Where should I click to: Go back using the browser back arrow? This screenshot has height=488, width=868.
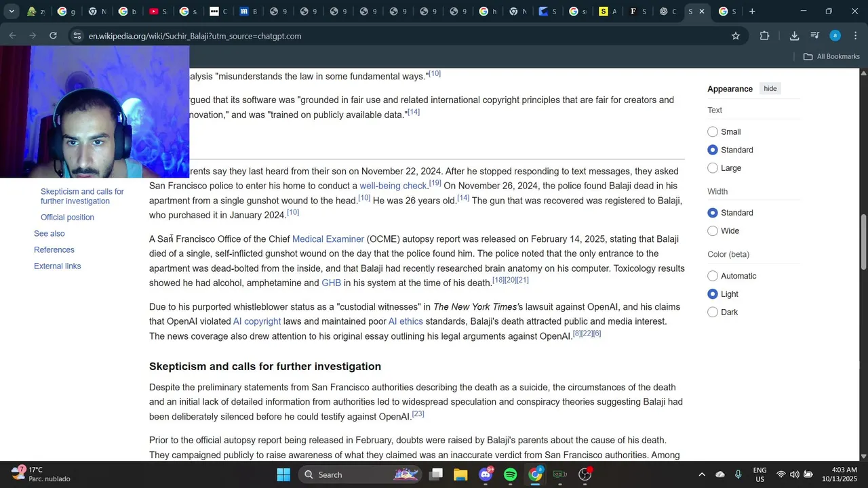12,36
